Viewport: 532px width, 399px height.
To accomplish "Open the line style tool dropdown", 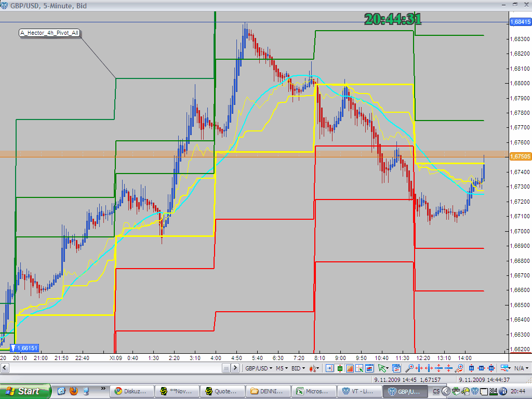I will point(506,368).
